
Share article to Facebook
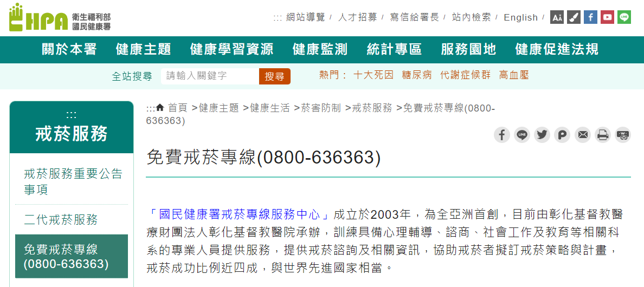click(x=502, y=135)
